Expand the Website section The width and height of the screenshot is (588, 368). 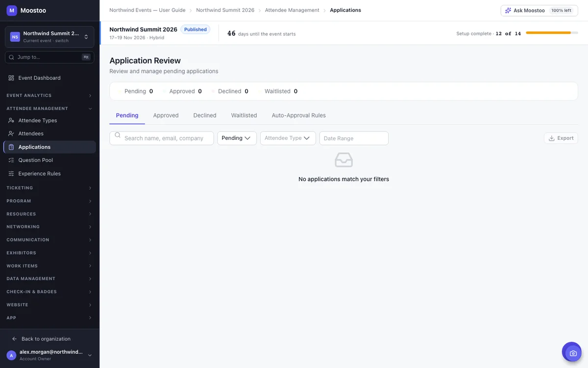[x=49, y=305]
